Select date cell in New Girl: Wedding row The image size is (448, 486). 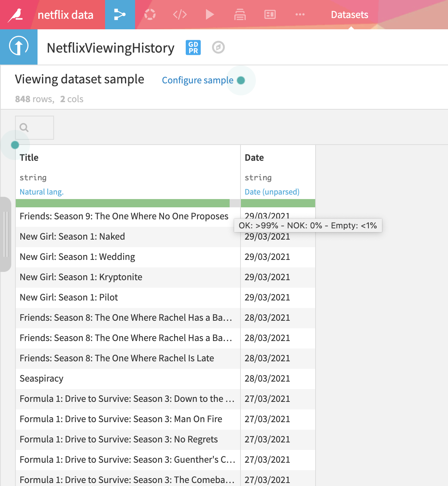coord(278,257)
